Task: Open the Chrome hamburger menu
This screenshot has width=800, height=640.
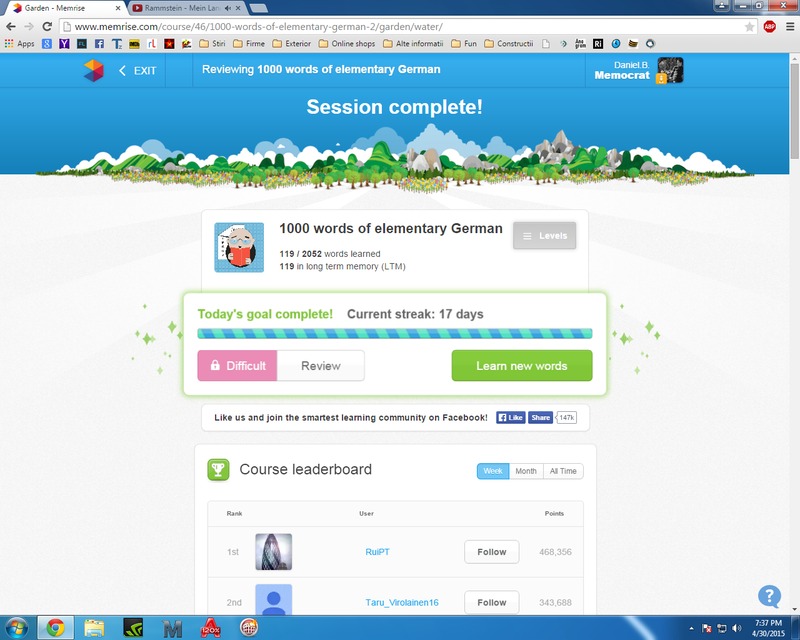Action: click(790, 27)
